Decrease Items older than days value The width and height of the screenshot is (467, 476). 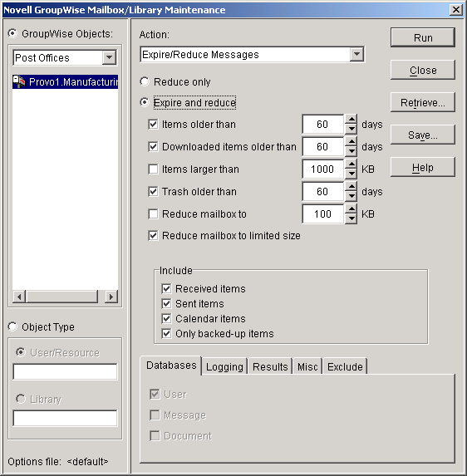[x=351, y=129]
